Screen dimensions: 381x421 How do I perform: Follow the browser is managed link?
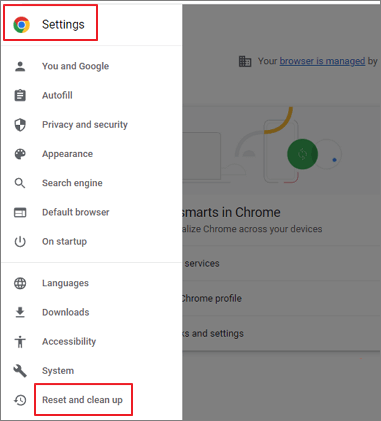[322, 61]
